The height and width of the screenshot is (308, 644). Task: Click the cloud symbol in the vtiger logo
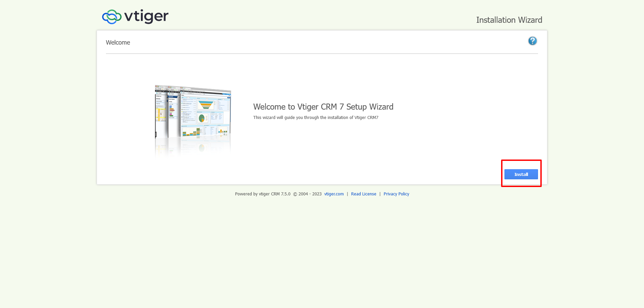pos(111,16)
